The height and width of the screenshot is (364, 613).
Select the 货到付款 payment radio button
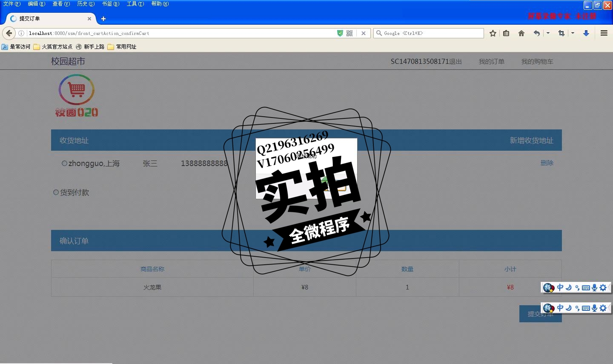click(x=56, y=192)
